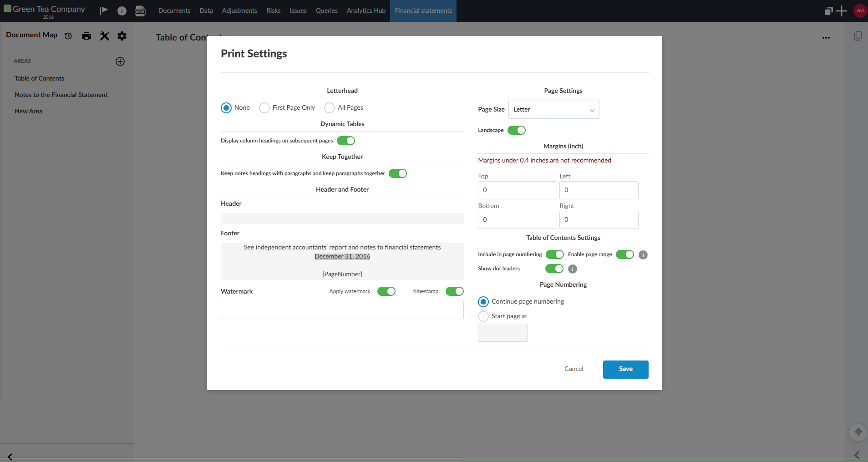
Task: Open the wrench-and-pencil tools icon
Action: pyautogui.click(x=104, y=36)
